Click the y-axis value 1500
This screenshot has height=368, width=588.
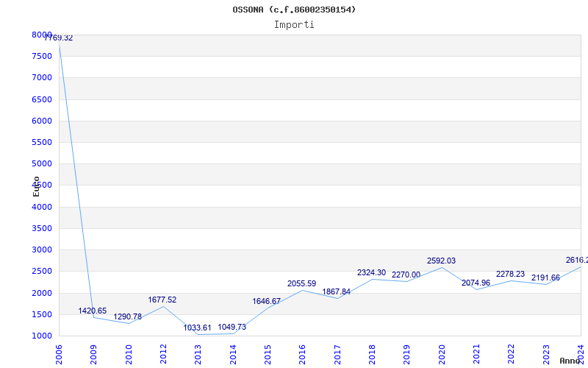coord(42,314)
